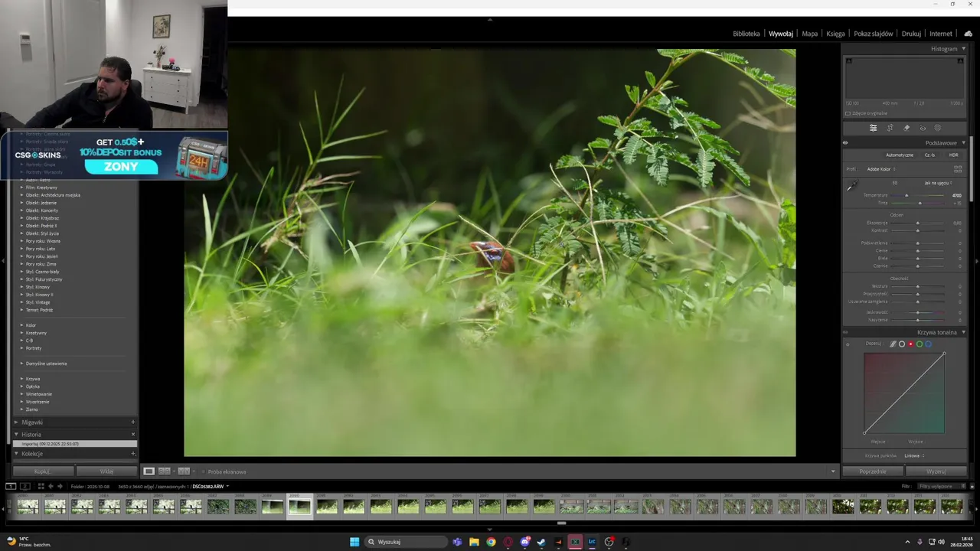Open the Jak na ujęciu white balance dropdown
Viewport: 980px width, 551px height.
pos(938,183)
